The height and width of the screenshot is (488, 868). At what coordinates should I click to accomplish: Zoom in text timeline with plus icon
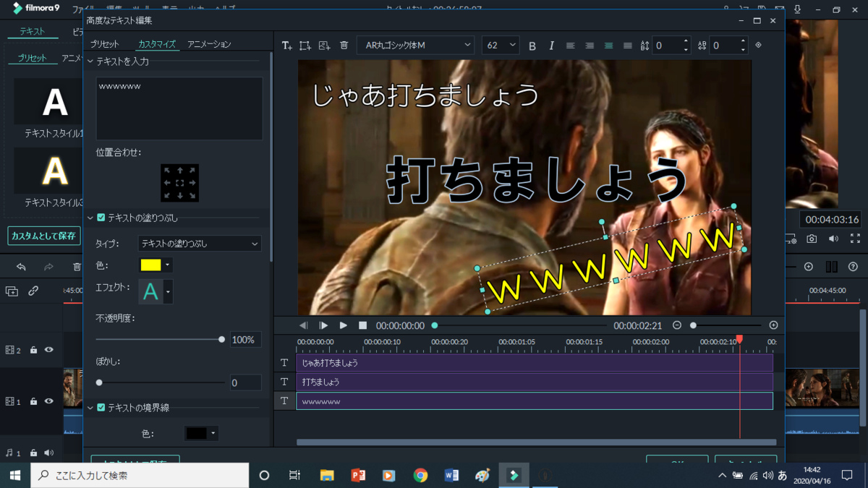(x=773, y=325)
